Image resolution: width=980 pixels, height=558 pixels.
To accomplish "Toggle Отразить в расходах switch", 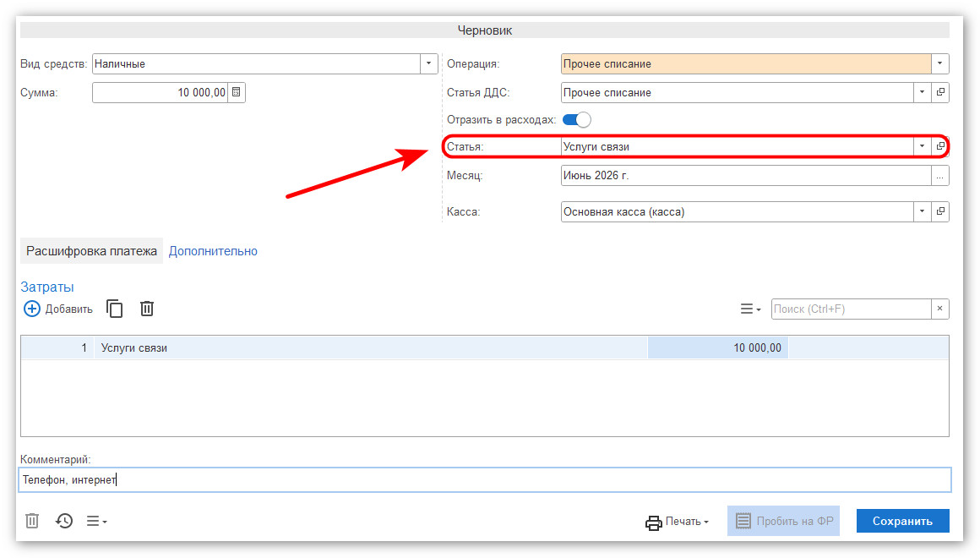I will click(576, 119).
